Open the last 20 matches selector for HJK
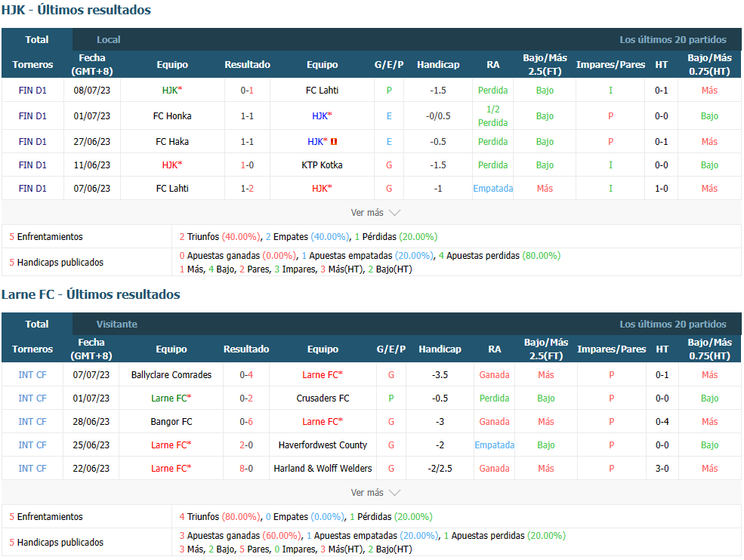 click(x=673, y=40)
